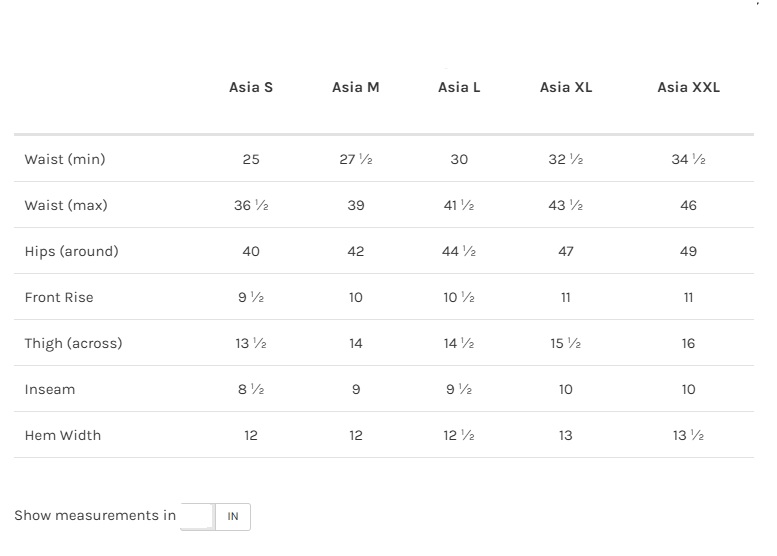Select Asia XL Hips value 47
The image size is (777, 556).
[x=566, y=251]
